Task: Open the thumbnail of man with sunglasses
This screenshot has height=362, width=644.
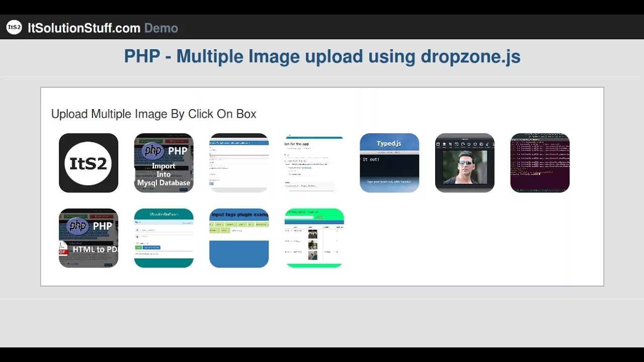Action: pos(465,163)
